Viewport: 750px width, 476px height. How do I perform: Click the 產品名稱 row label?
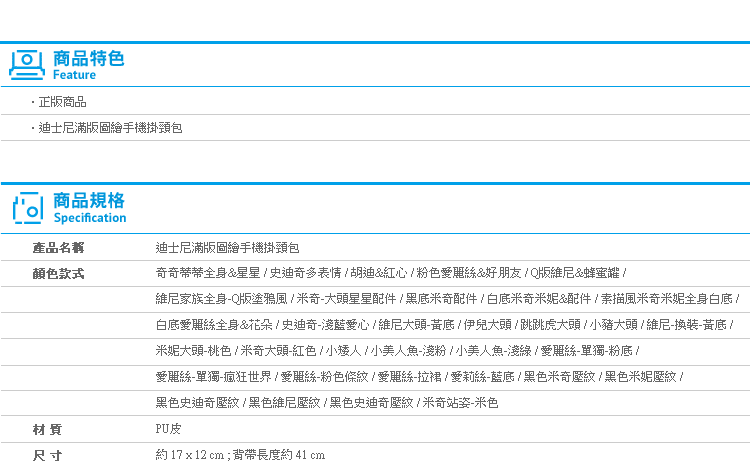tap(58, 248)
